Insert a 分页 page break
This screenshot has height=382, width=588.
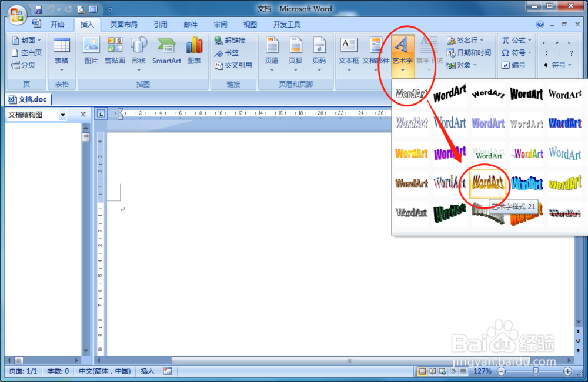[23, 65]
